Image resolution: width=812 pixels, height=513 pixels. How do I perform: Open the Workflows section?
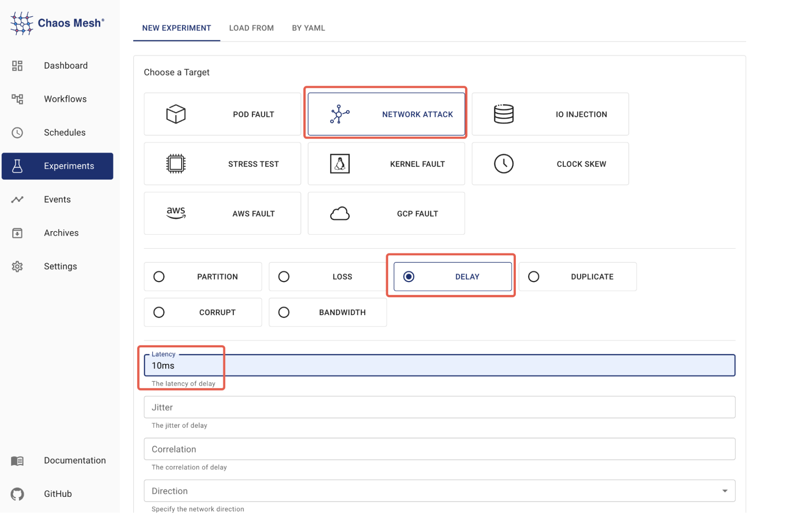tap(65, 99)
